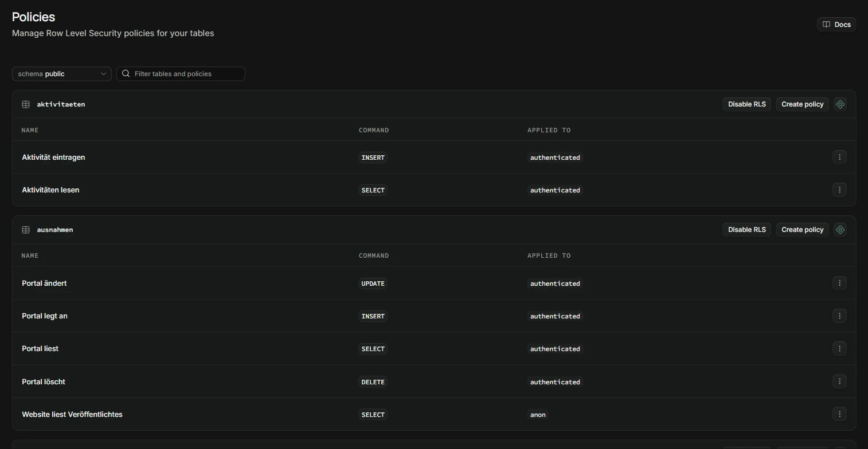Image resolution: width=868 pixels, height=449 pixels.
Task: Open the options menu for Portal ändert
Action: click(x=839, y=283)
